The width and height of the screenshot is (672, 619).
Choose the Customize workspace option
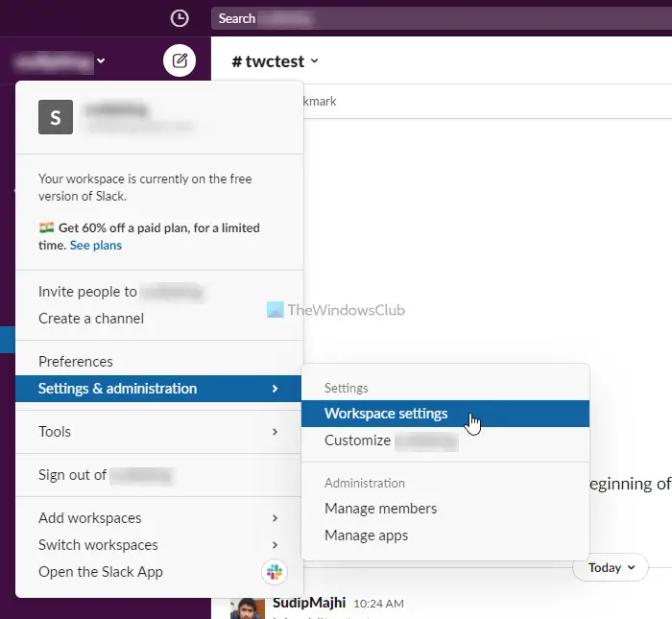point(445,440)
